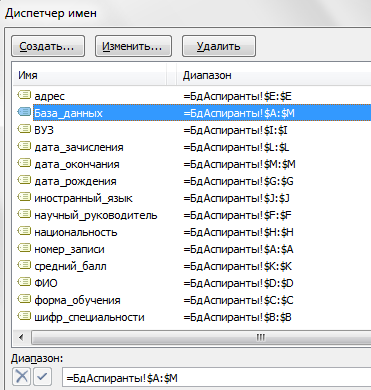This screenshot has height=390, width=371.
Task: Select the name icon beside национальность
Action: [x=24, y=232]
